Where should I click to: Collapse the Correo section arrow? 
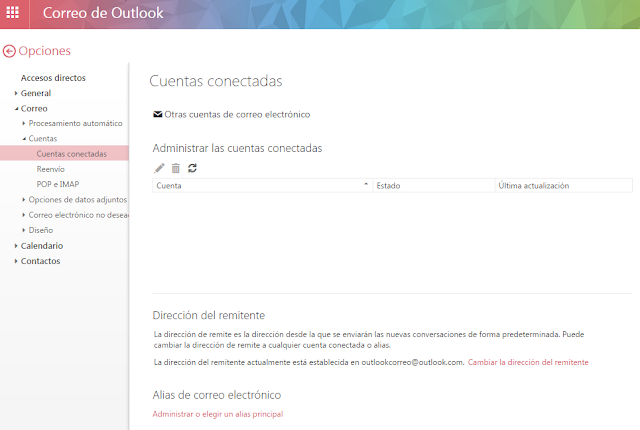tap(16, 109)
